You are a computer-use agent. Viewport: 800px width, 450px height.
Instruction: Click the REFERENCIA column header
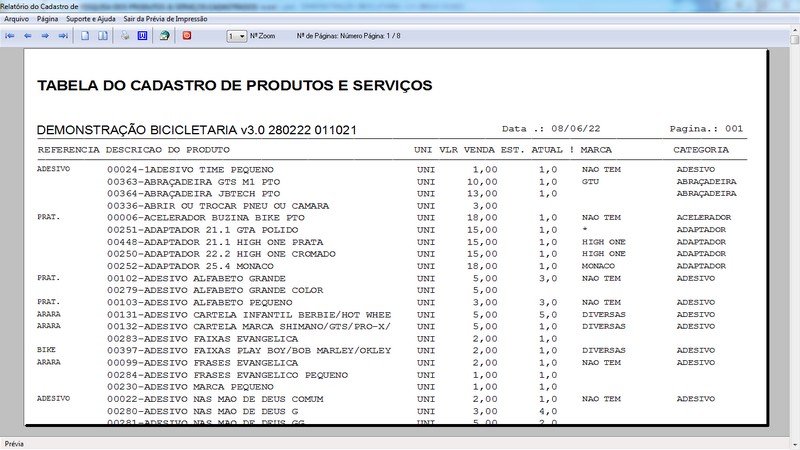click(x=69, y=150)
